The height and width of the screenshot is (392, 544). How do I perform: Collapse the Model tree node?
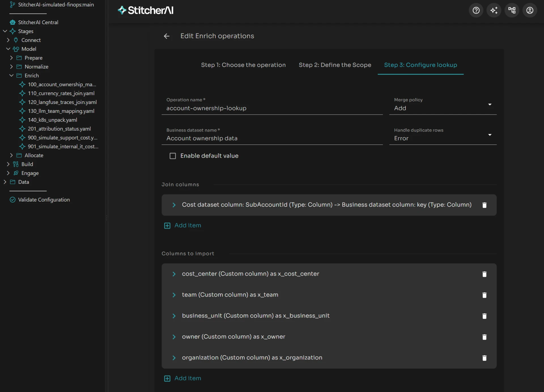pyautogui.click(x=8, y=49)
